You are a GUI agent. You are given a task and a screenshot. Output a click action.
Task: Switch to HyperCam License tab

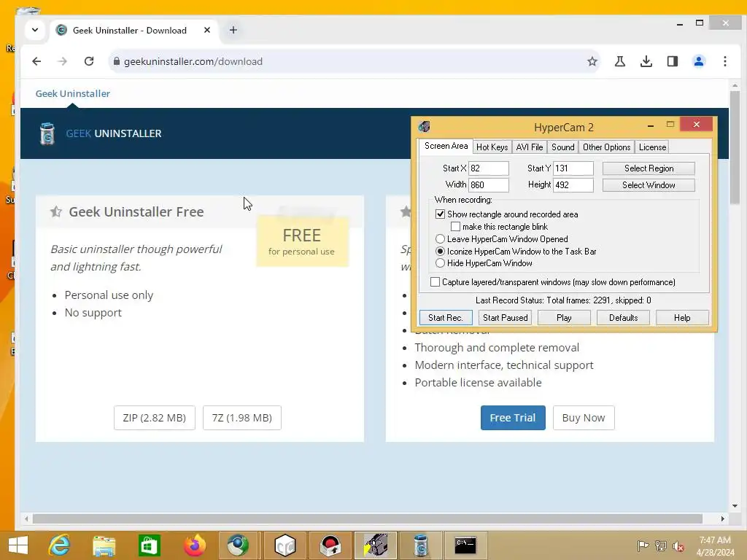[x=652, y=147]
